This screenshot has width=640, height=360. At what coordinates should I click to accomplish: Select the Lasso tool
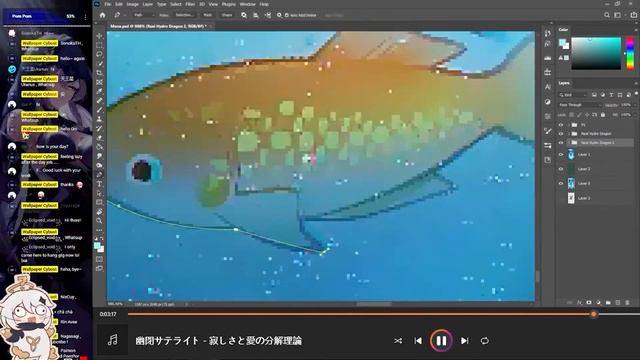click(x=99, y=54)
